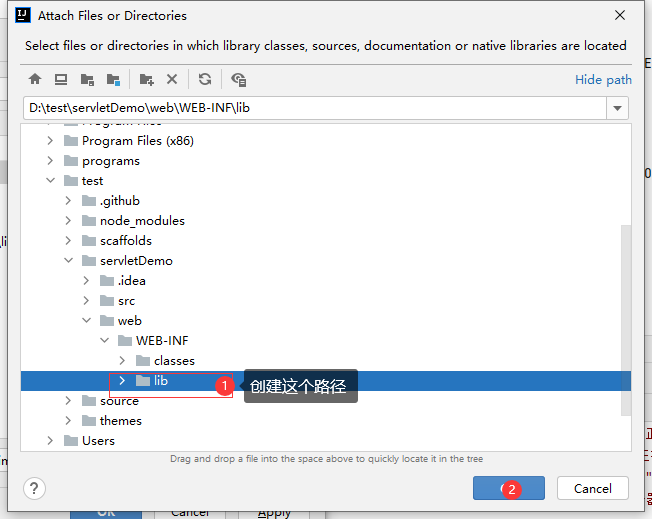Click the Hide path link

click(603, 79)
